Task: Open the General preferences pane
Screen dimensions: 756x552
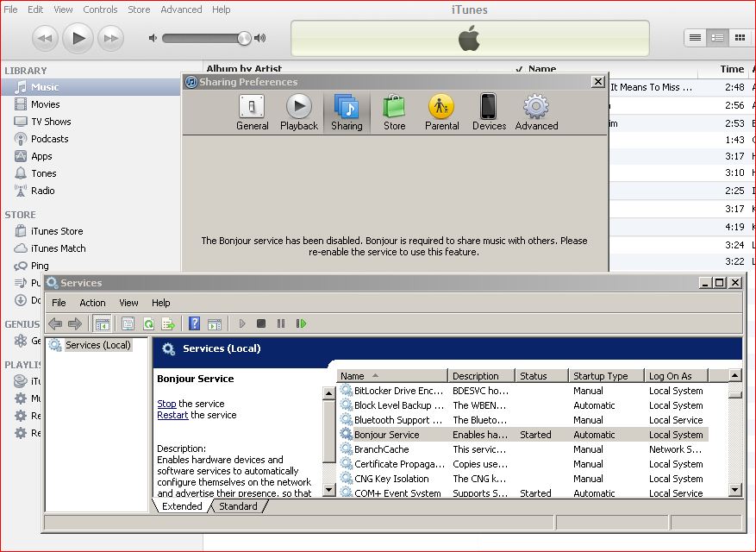Action: click(x=252, y=110)
